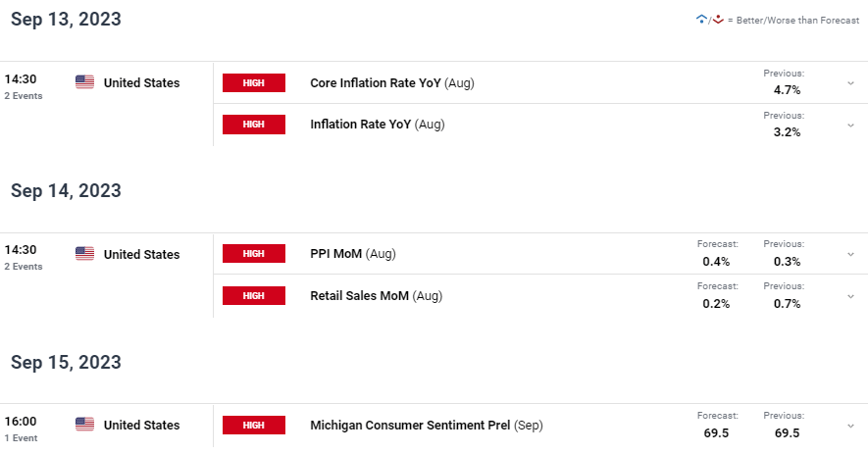
Task: Click the US flag beside the 16:00 Sep 15 event
Action: (85, 425)
